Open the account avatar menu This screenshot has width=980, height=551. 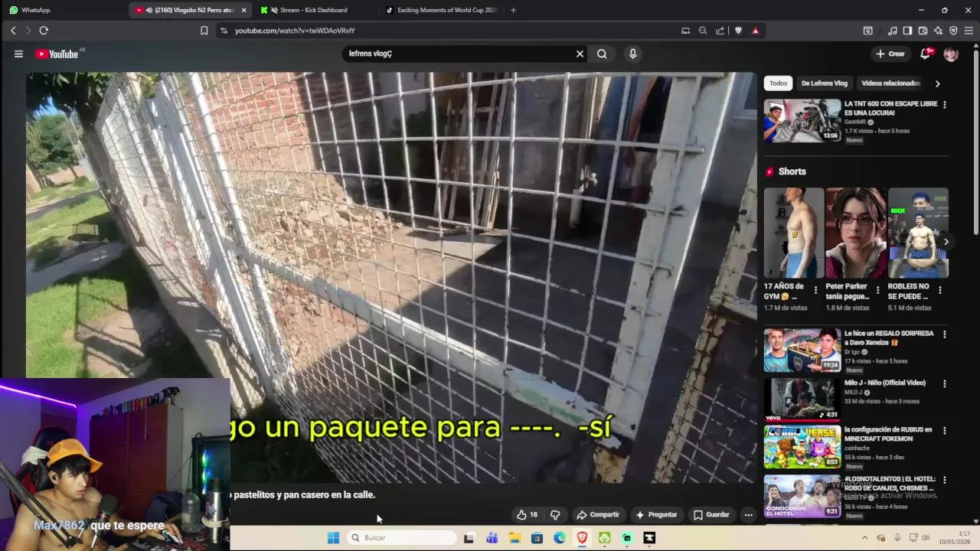tap(951, 54)
